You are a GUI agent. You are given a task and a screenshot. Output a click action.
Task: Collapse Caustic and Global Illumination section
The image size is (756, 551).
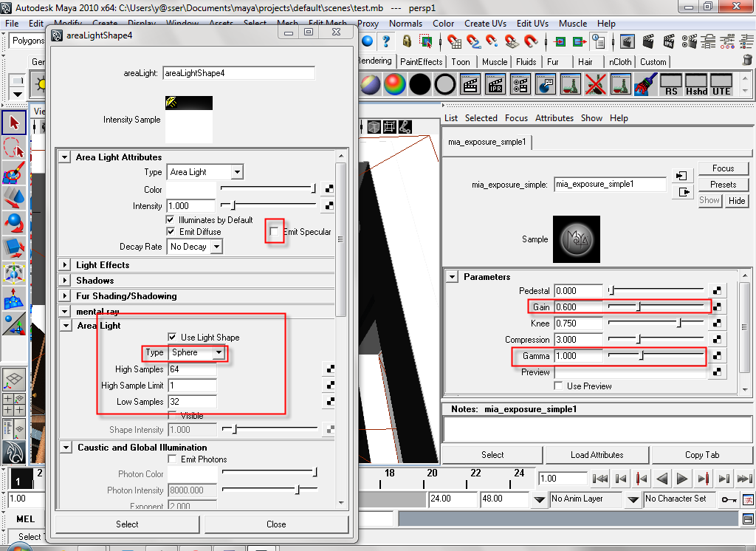point(66,448)
